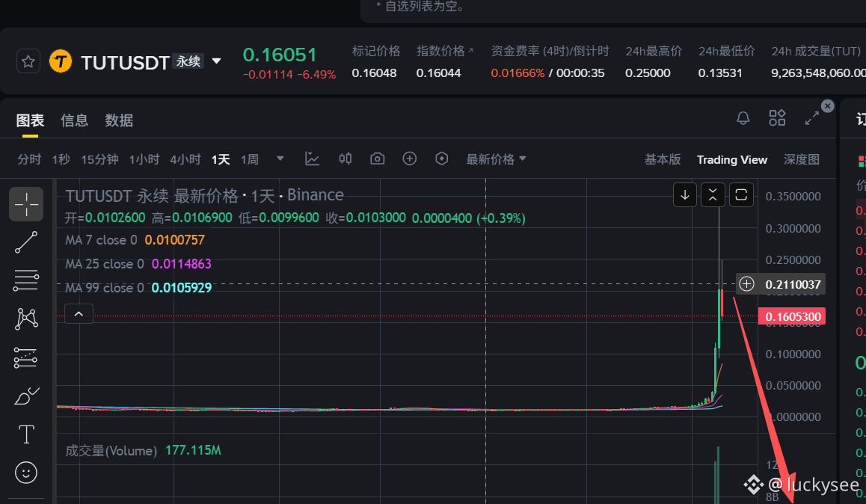The image size is (866, 504).
Task: Switch to the 图表 tab
Action: coord(31,120)
